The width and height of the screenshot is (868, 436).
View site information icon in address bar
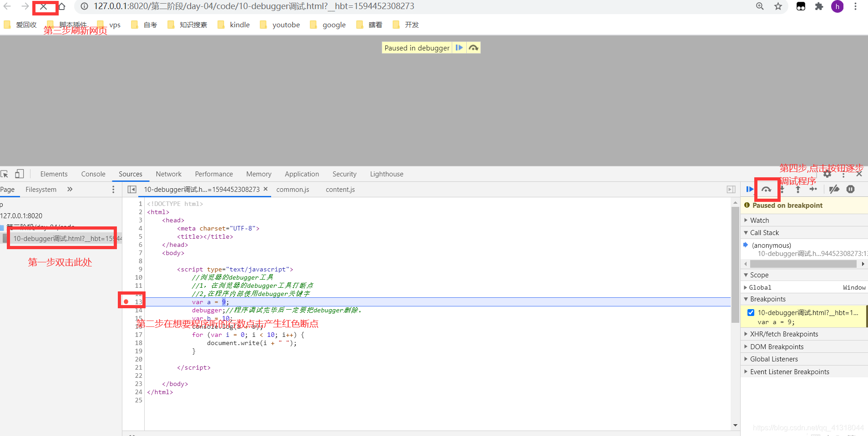coord(84,6)
